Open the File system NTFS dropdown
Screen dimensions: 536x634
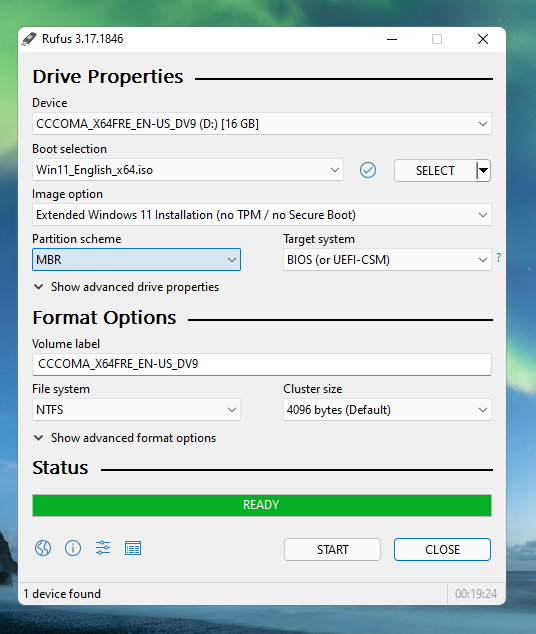136,410
